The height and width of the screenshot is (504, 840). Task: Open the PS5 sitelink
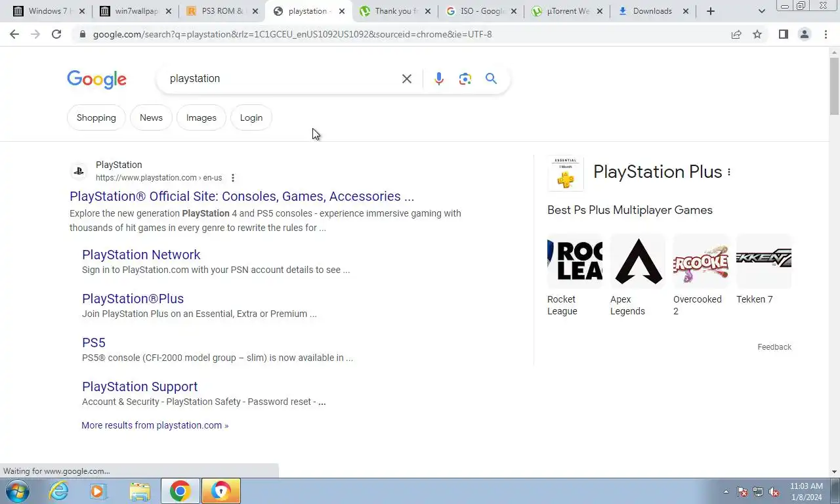[94, 343]
